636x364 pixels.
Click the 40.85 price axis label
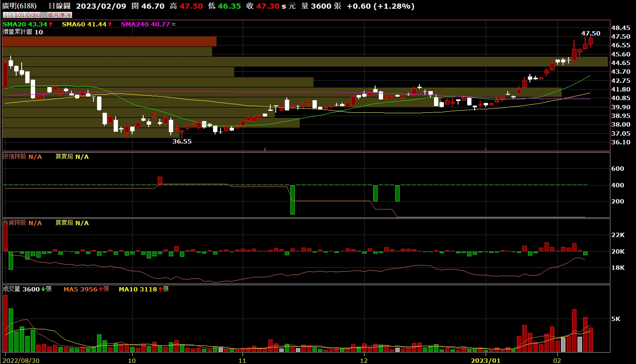tap(621, 98)
